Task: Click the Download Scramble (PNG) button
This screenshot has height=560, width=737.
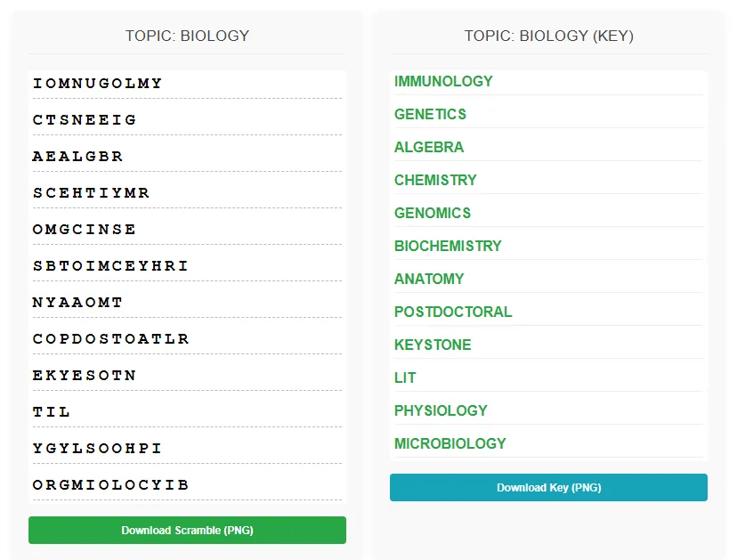Action: (x=187, y=530)
